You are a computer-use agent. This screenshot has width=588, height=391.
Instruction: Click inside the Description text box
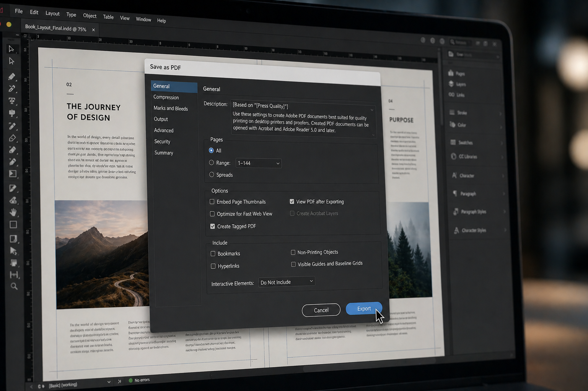[x=303, y=118]
